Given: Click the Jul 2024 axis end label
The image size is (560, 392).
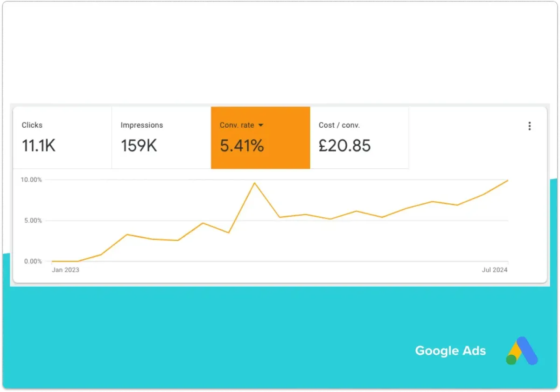Looking at the screenshot, I should click(x=495, y=270).
